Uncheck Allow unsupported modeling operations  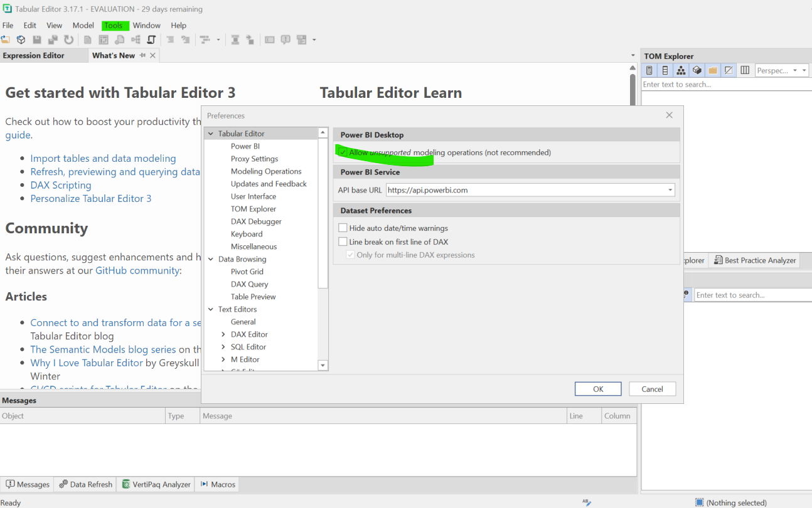[x=343, y=152]
